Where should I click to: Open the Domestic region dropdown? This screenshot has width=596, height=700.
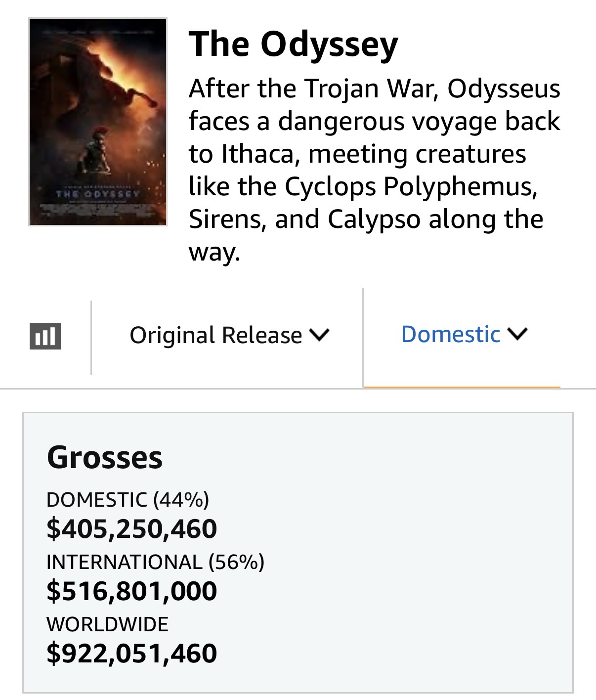click(x=464, y=334)
